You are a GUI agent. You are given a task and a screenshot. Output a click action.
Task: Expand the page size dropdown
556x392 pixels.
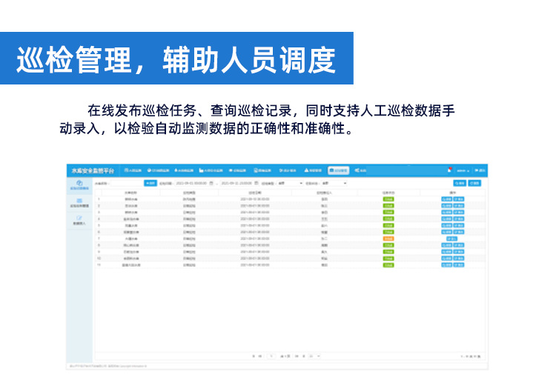(314, 356)
